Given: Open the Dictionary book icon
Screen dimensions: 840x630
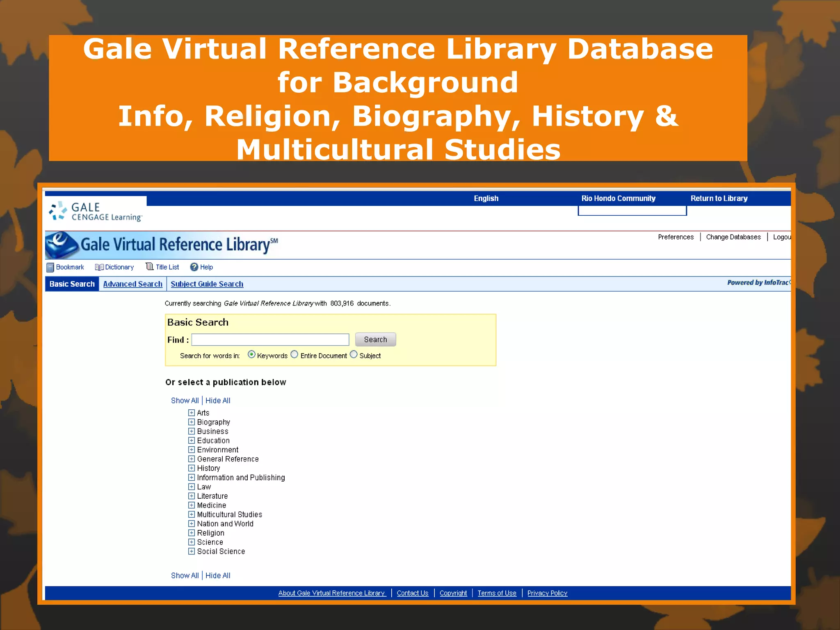Looking at the screenshot, I should click(x=99, y=267).
